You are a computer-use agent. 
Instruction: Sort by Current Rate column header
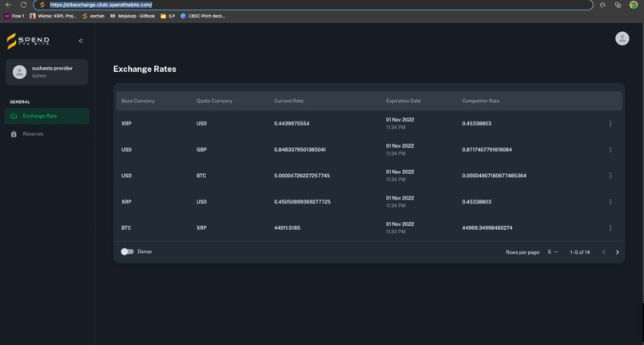click(288, 101)
